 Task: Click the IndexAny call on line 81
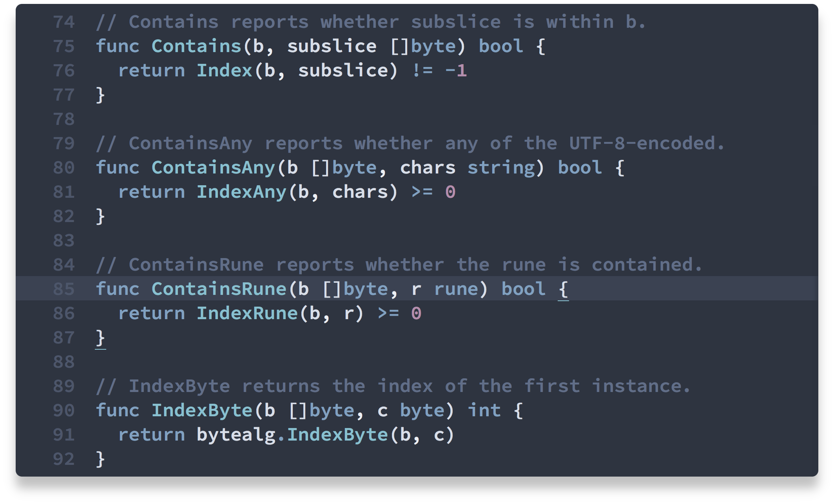[x=241, y=192]
